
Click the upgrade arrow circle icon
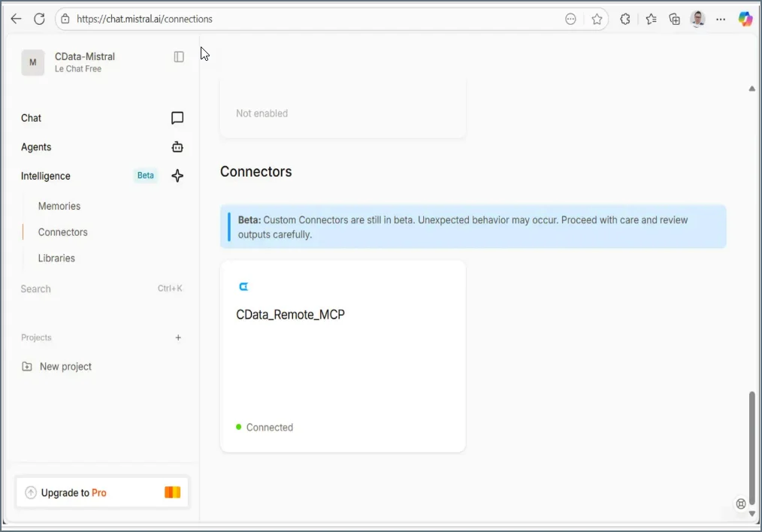point(31,493)
